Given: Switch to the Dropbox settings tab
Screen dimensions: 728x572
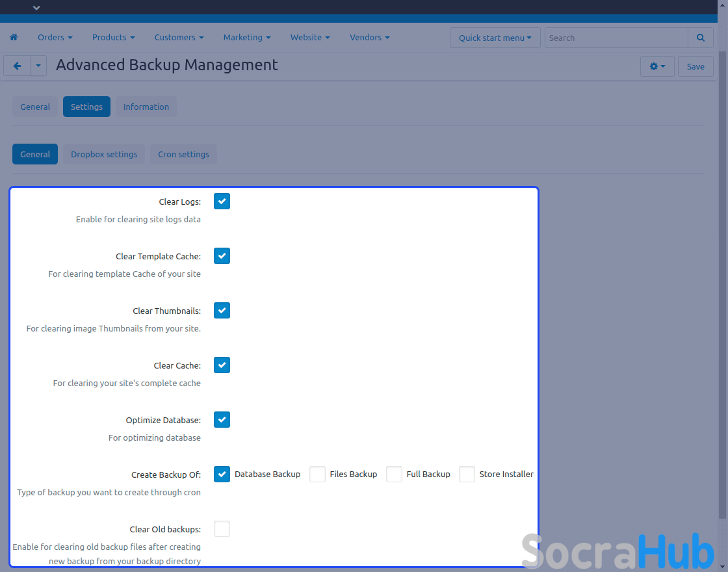Looking at the screenshot, I should [x=104, y=155].
